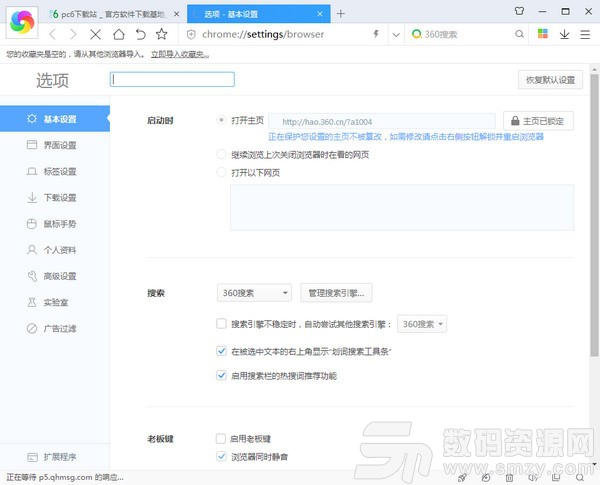Bookmark this page with the star icon
This screenshot has height=485, width=600.
[x=162, y=34]
